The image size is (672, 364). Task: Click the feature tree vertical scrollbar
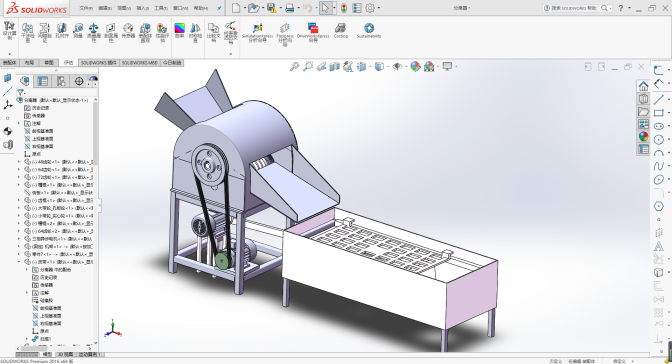pos(95,135)
